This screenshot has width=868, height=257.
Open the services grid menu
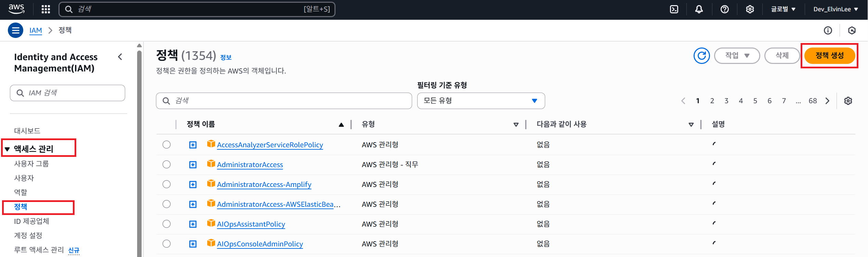(46, 9)
